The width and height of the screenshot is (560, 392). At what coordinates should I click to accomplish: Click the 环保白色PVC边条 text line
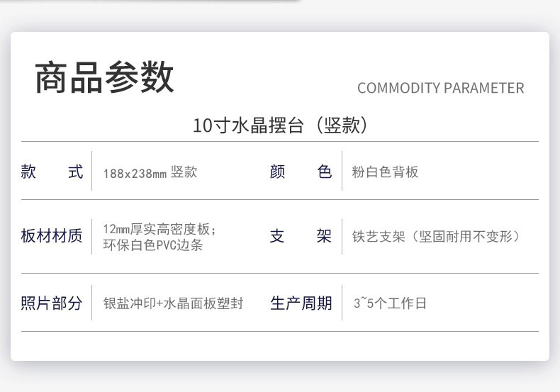click(x=153, y=245)
